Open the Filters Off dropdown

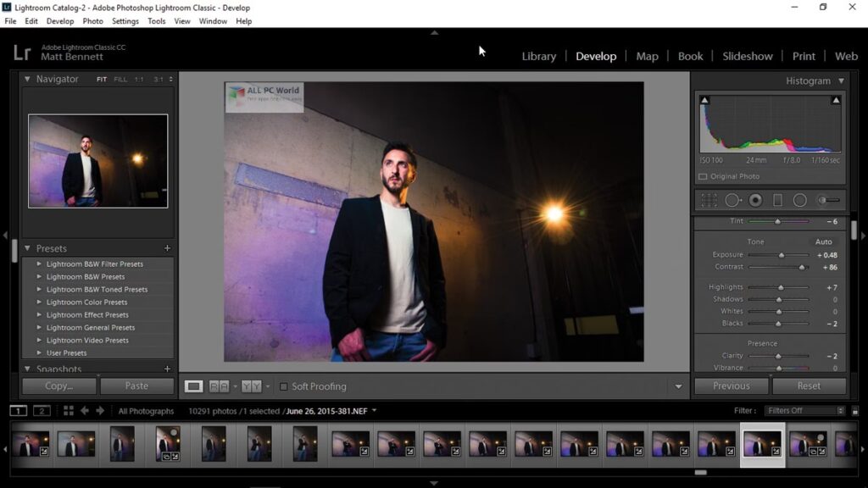[799, 411]
